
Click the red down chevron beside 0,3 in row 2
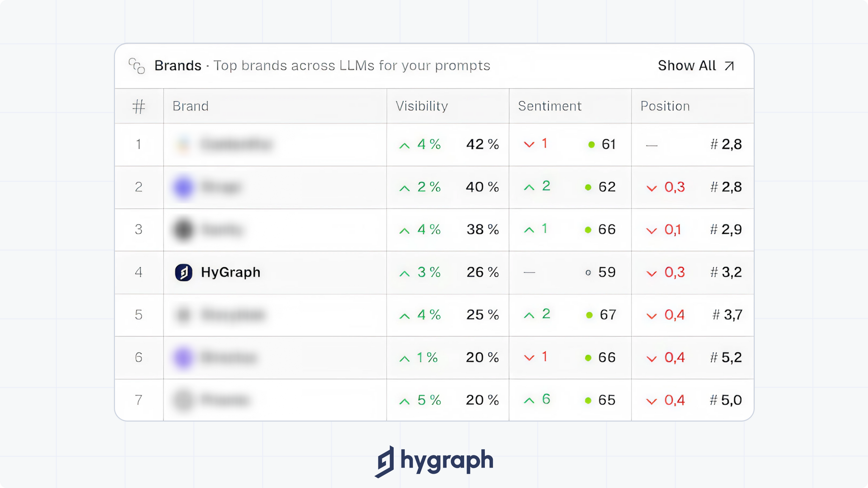(652, 187)
